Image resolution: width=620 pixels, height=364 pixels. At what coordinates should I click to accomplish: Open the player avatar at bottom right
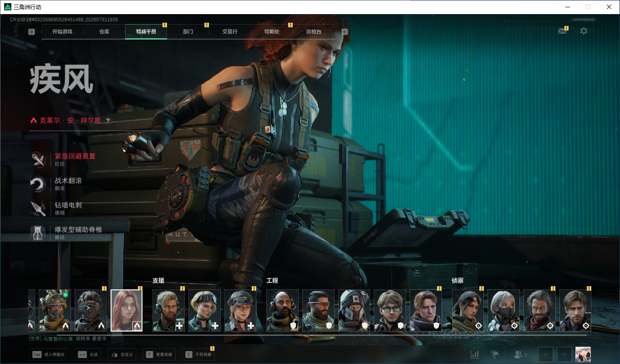click(583, 354)
